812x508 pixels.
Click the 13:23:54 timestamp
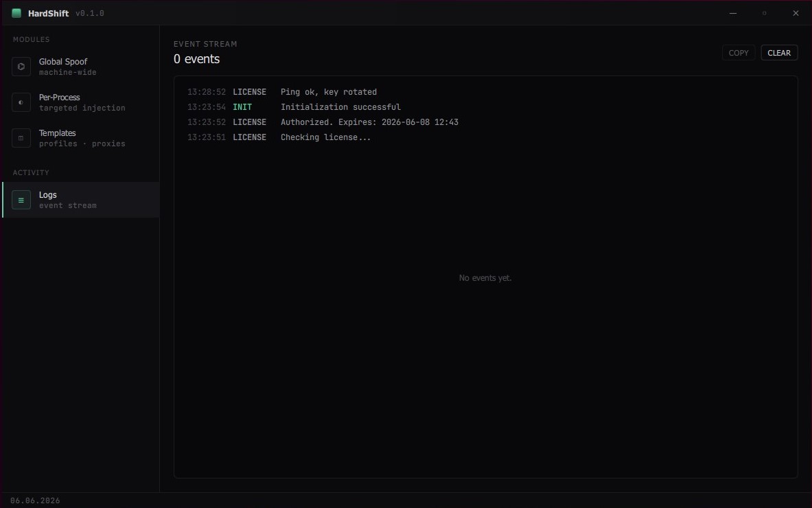coord(207,107)
